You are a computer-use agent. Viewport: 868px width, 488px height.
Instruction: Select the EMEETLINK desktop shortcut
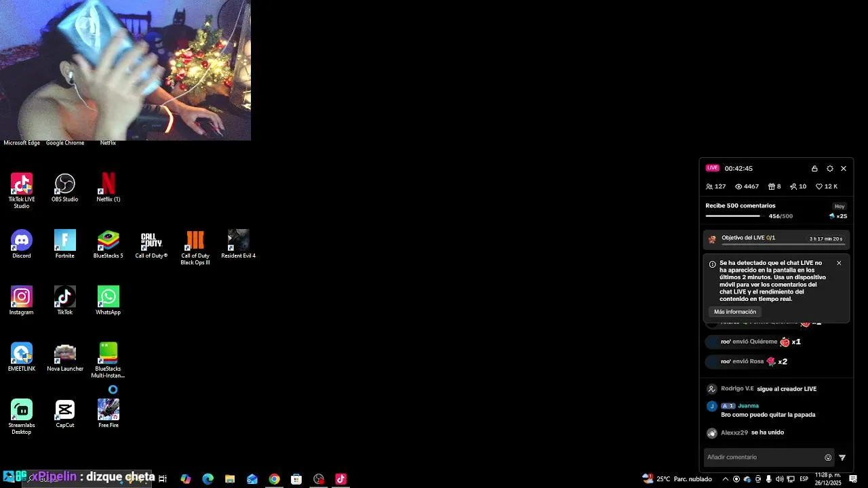pyautogui.click(x=22, y=357)
